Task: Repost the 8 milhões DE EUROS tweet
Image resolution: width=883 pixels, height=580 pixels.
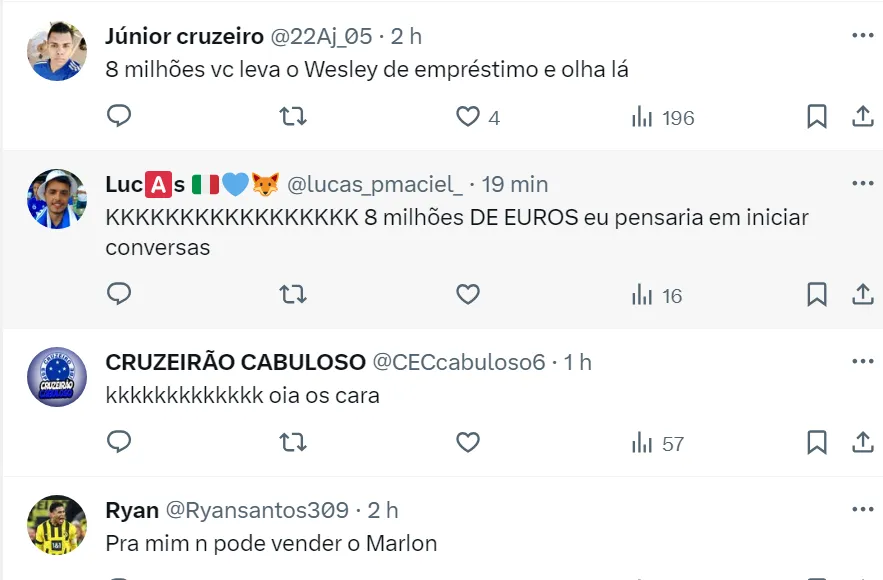Action: (x=292, y=294)
